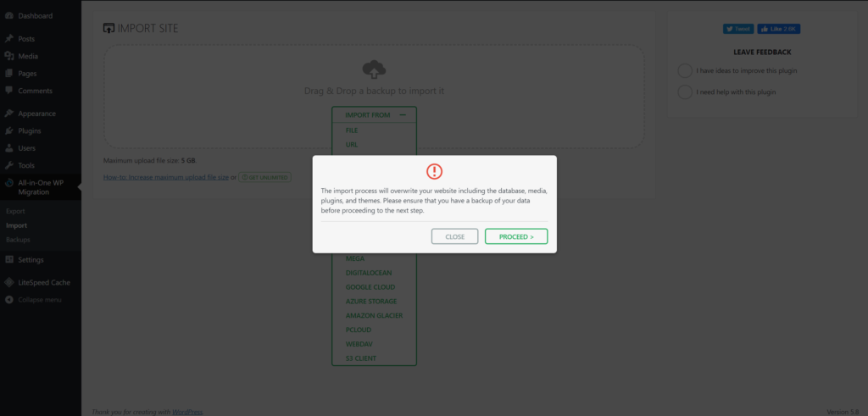This screenshot has width=868, height=416.
Task: Open the Posts menu item
Action: 26,39
